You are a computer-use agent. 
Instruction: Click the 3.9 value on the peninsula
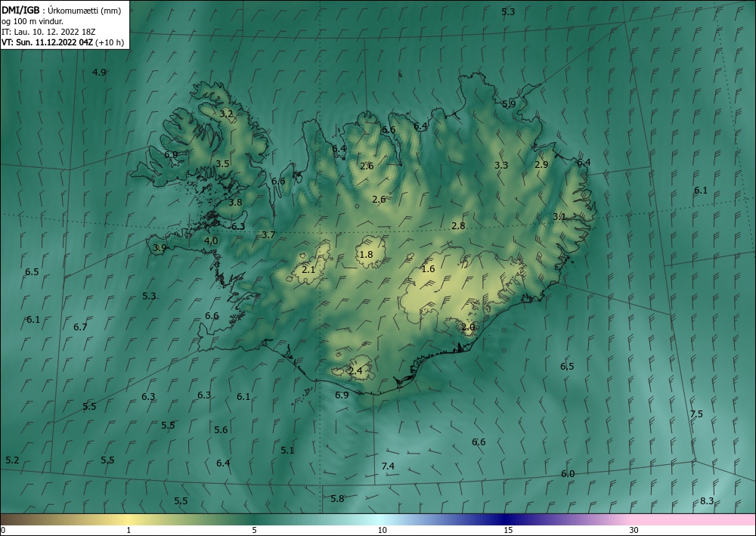[160, 248]
